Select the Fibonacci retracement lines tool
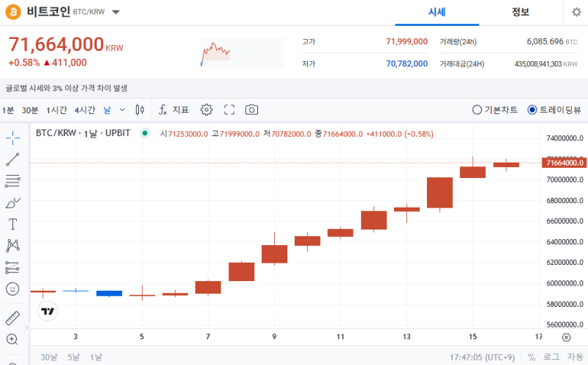This screenshot has width=588, height=365. coord(12,181)
